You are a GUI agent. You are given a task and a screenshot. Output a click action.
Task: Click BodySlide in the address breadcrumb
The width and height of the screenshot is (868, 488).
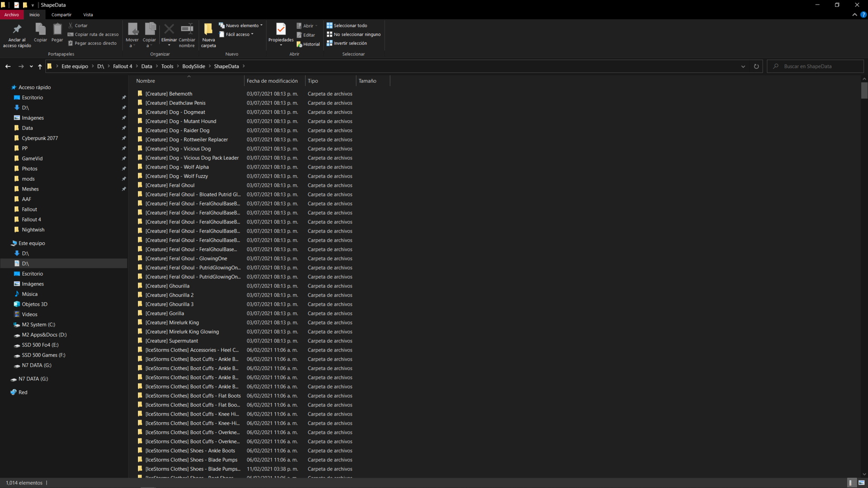click(193, 66)
